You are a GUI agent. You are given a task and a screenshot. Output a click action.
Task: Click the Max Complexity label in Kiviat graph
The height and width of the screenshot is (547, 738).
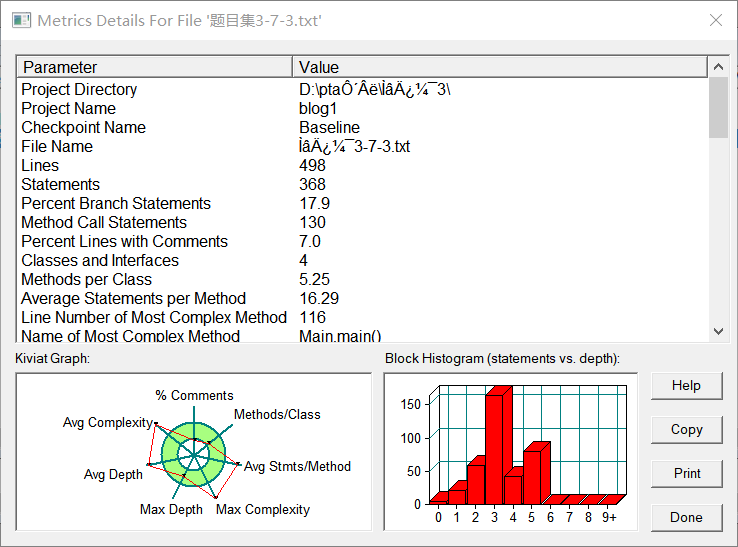click(x=263, y=509)
